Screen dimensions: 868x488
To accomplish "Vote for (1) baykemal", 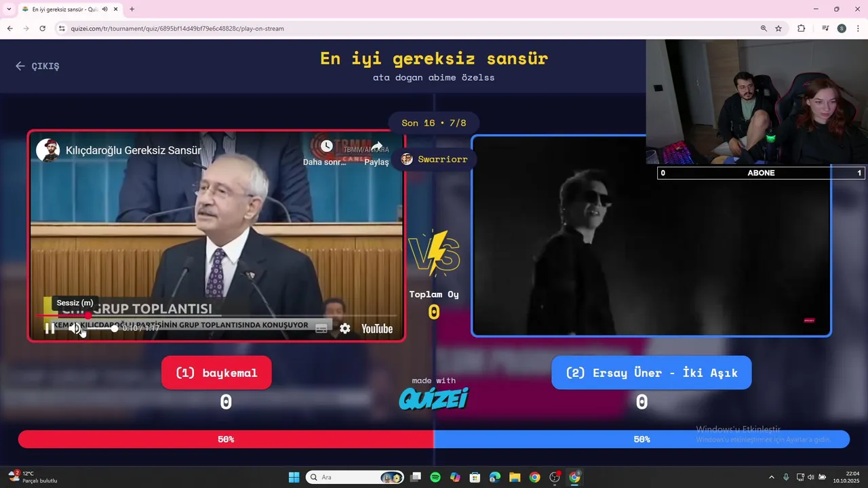I will [x=216, y=373].
